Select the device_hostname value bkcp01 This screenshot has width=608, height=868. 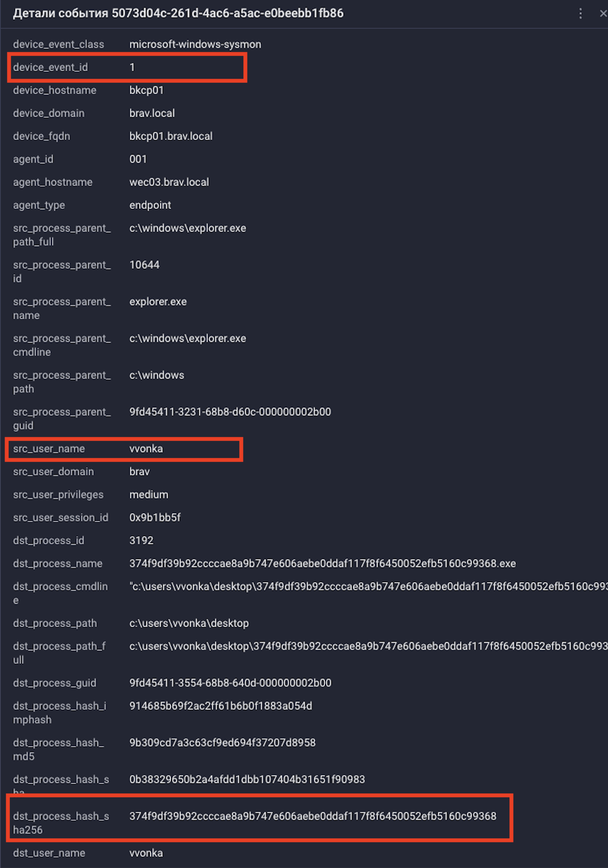tap(146, 90)
